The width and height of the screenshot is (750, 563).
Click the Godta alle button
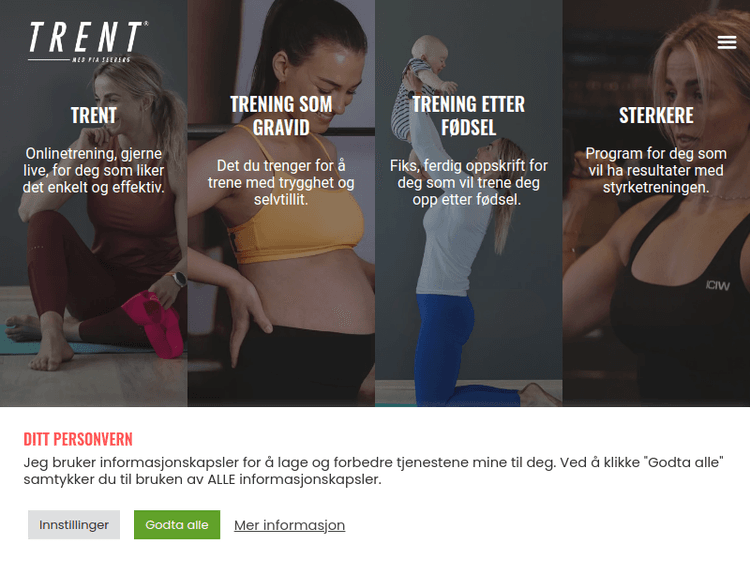pyautogui.click(x=177, y=525)
